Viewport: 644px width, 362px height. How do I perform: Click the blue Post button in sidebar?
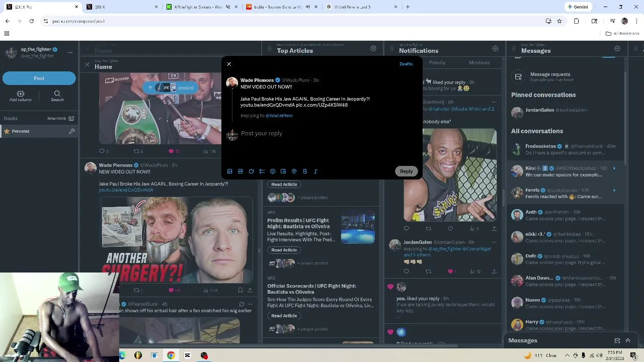pos(39,78)
